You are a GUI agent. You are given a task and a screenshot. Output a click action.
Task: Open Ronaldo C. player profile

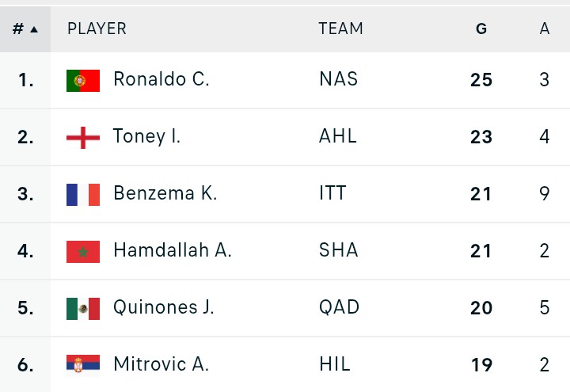(x=161, y=79)
